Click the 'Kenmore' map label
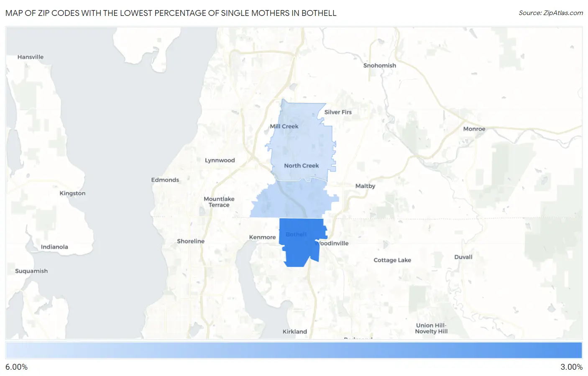Viewport: 588px width, 376px height. 262,237
